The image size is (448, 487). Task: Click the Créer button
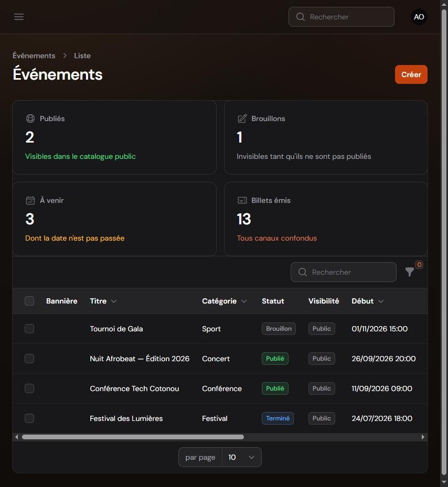[411, 74]
